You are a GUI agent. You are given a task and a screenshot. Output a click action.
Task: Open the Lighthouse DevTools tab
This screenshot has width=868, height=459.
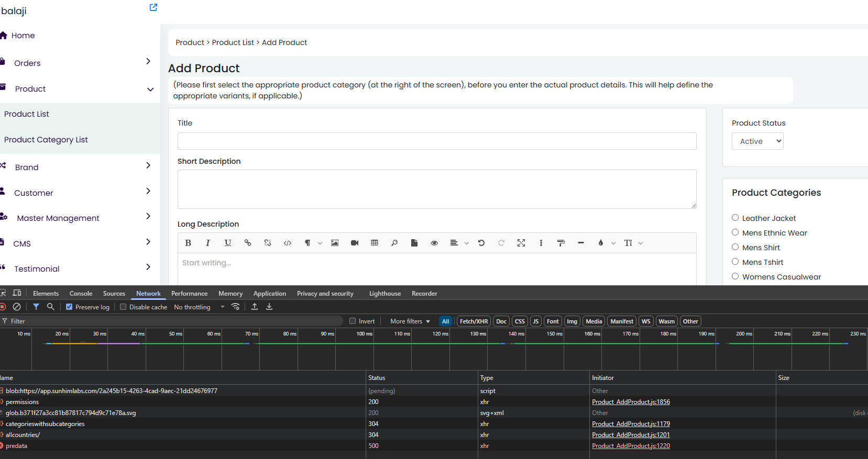tap(385, 294)
